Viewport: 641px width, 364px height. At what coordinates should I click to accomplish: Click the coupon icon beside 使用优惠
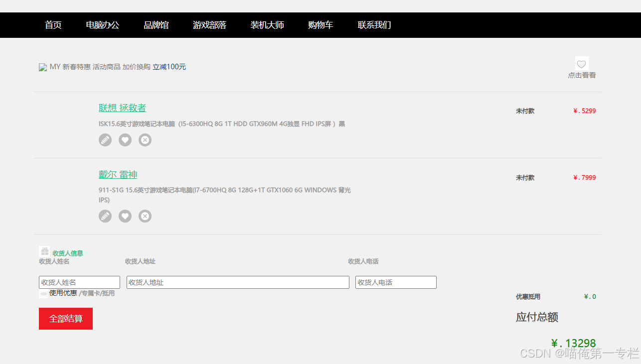tap(43, 294)
